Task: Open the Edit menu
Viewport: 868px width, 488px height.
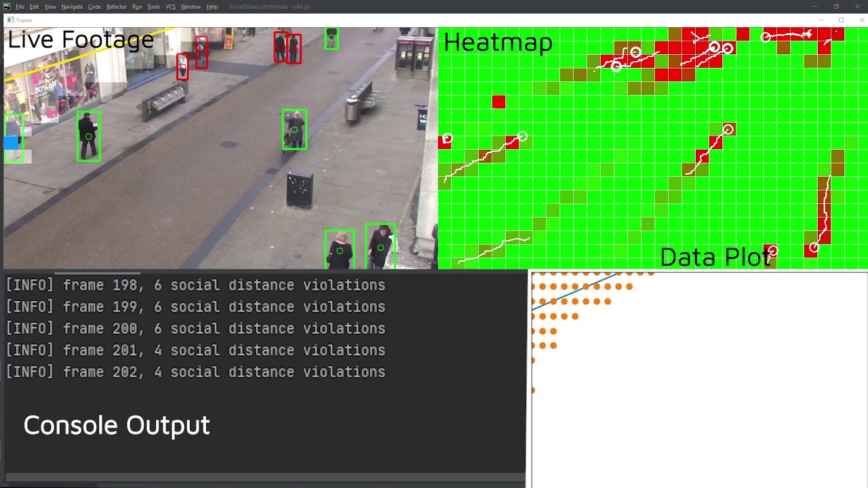Action: pos(34,7)
